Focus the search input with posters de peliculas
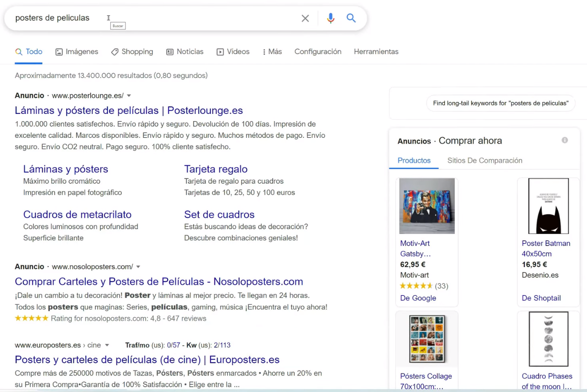Image resolution: width=587 pixels, height=392 pixels. pyautogui.click(x=153, y=18)
